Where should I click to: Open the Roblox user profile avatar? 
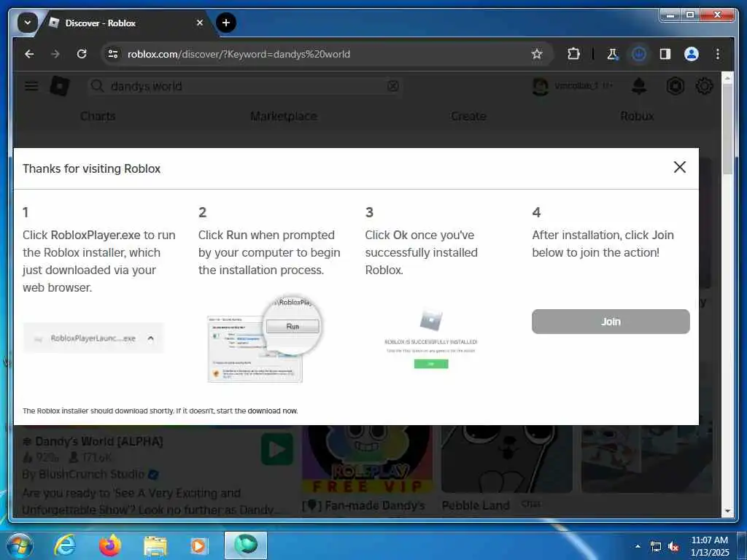pyautogui.click(x=541, y=86)
